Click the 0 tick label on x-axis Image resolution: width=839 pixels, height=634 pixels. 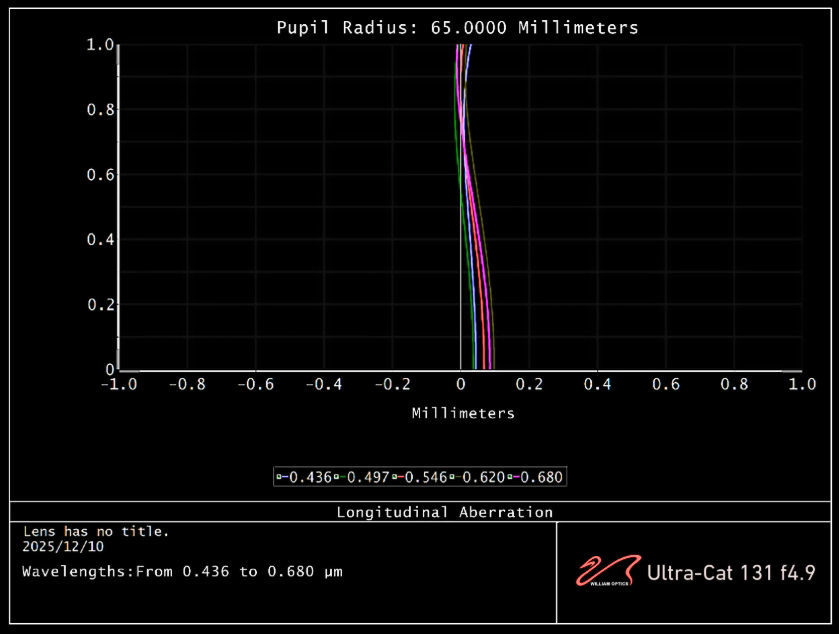coord(460,384)
